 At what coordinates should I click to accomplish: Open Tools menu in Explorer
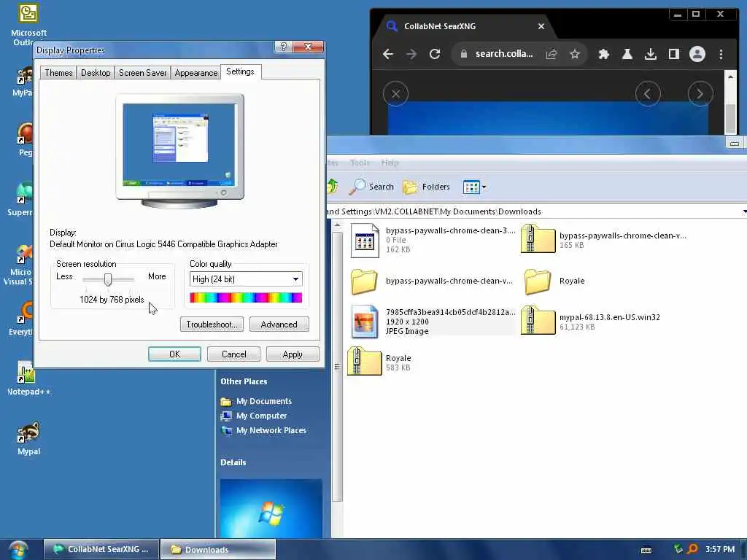360,163
